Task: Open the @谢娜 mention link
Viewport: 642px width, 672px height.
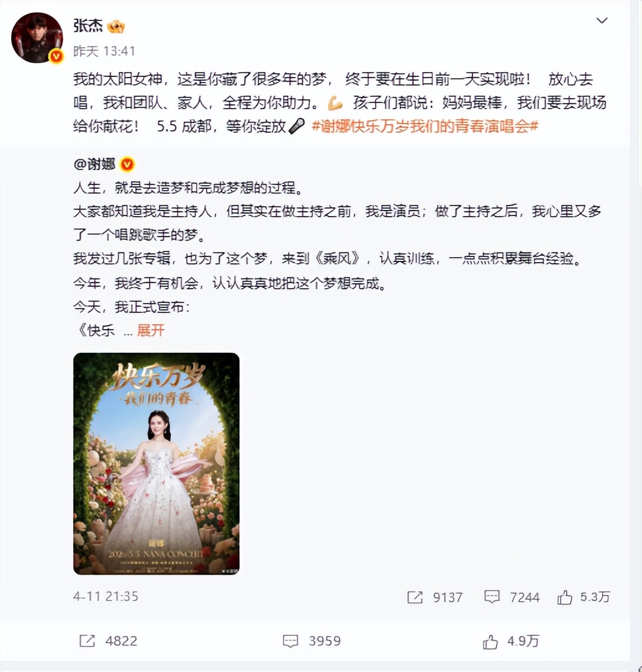Action: point(94,164)
